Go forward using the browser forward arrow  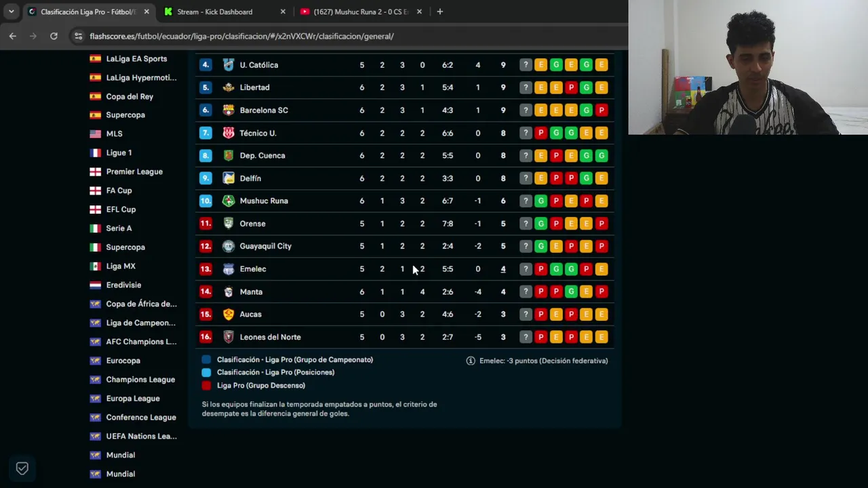tap(33, 36)
